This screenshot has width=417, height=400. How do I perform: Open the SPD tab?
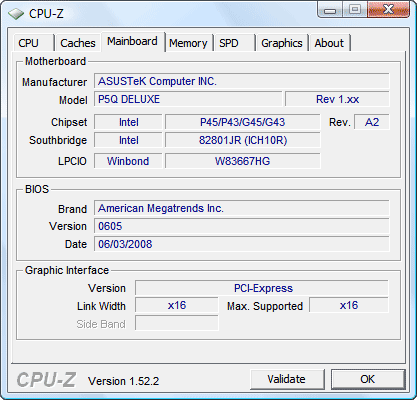235,43
